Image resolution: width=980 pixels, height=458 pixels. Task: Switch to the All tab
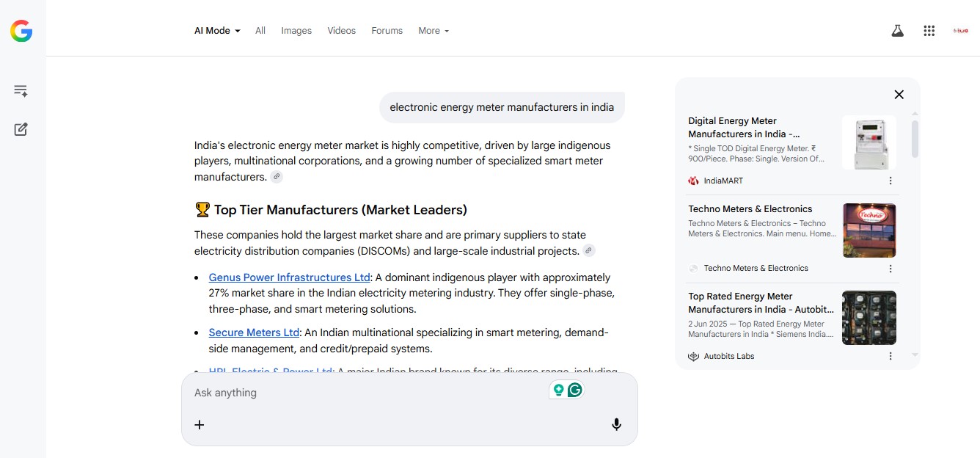click(x=260, y=31)
